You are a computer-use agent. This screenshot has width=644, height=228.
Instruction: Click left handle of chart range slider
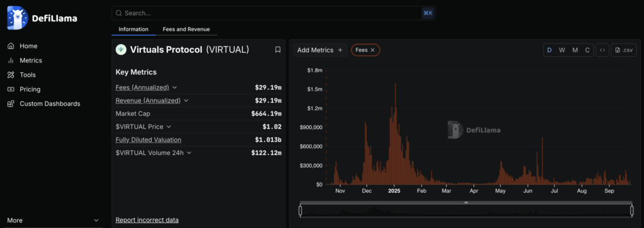300,211
